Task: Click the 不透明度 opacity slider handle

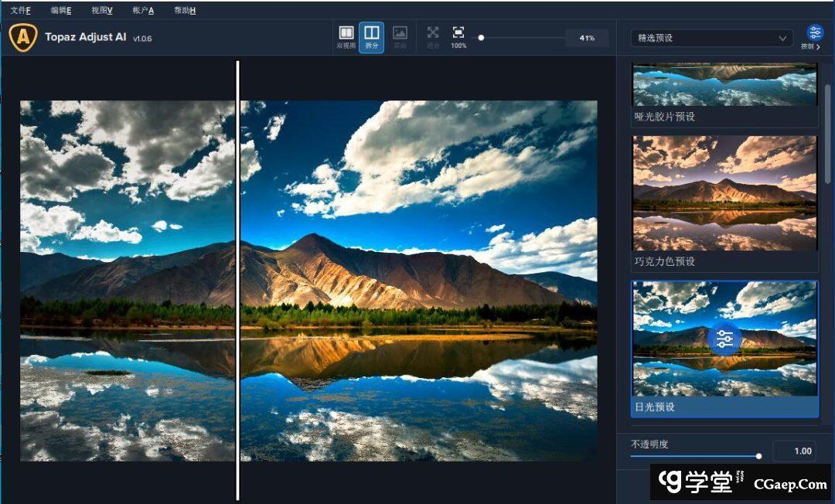Action: click(x=758, y=456)
